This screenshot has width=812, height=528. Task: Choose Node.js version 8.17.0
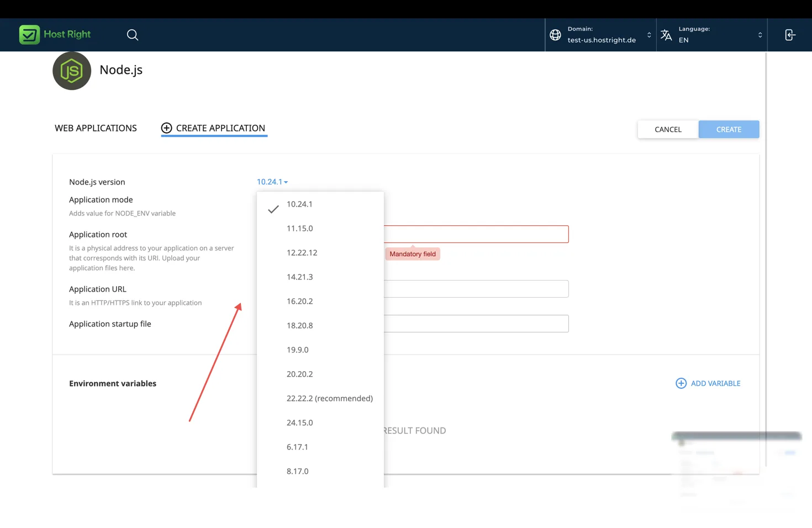point(320,472)
